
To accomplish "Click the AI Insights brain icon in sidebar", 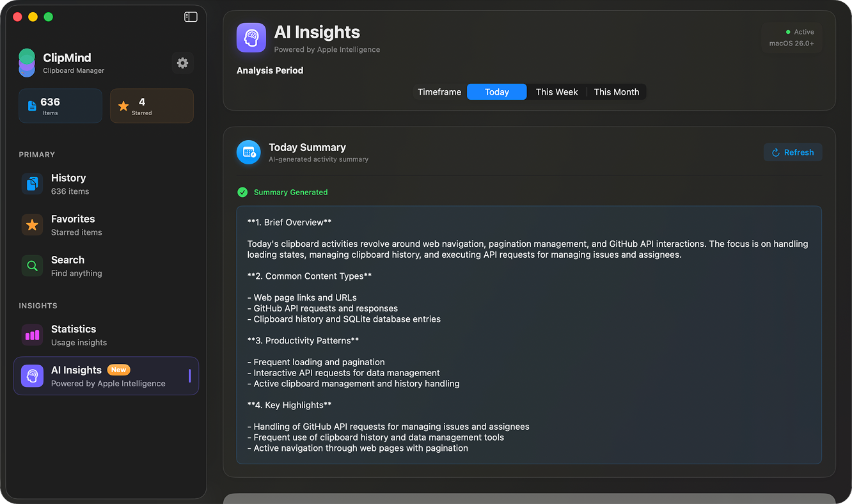I will point(32,375).
